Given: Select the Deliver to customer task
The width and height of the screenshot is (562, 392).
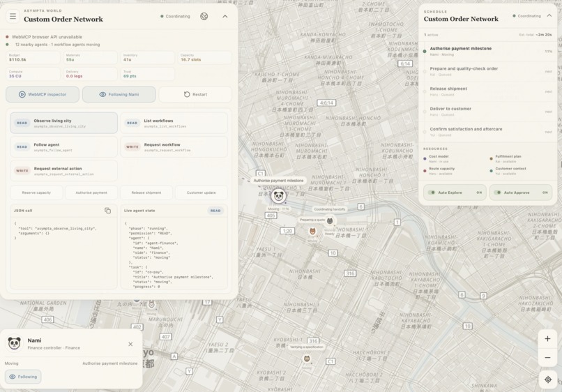Looking at the screenshot, I should [x=488, y=111].
